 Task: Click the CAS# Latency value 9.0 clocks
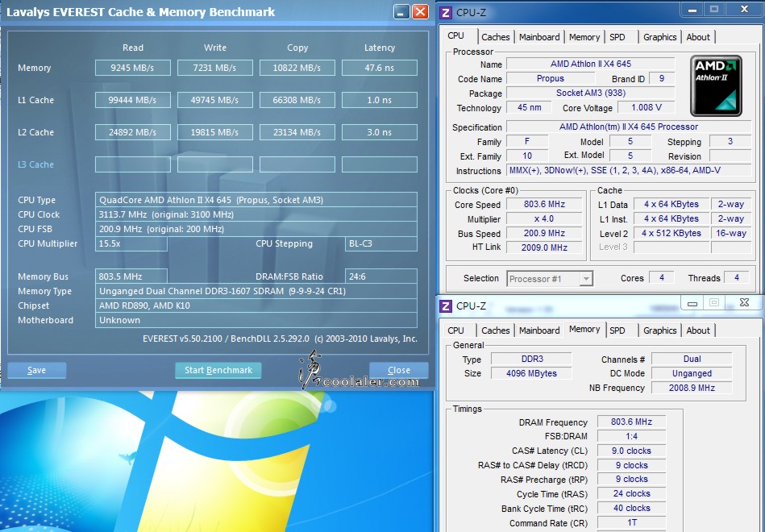(631, 451)
